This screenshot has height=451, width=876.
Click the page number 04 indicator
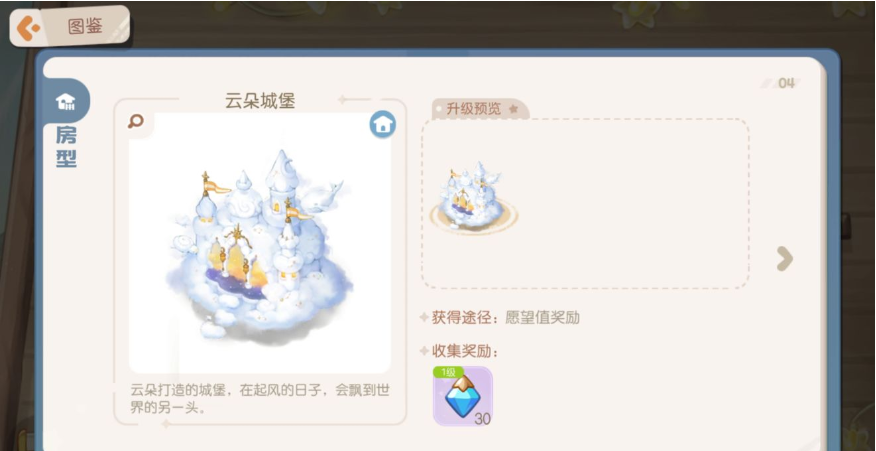pyautogui.click(x=787, y=83)
